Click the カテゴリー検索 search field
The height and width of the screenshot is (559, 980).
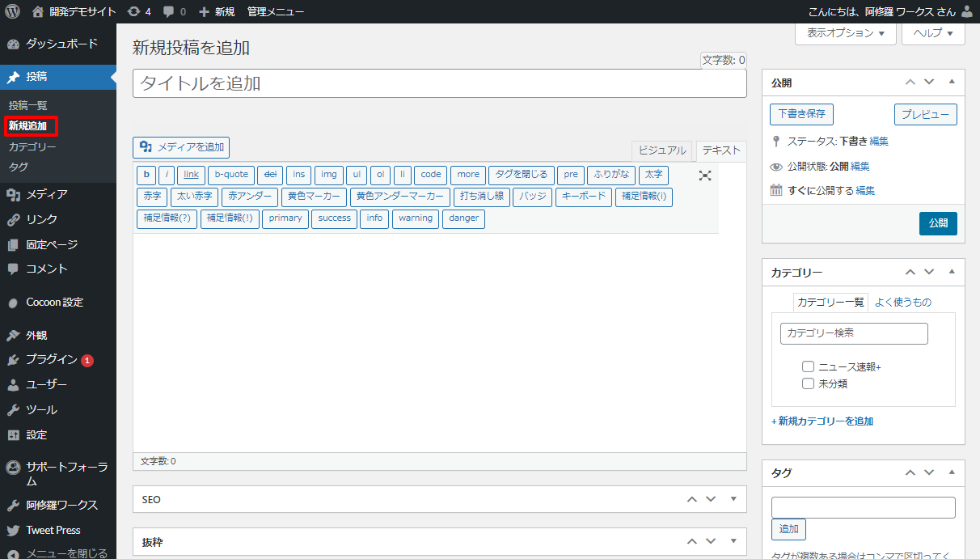[854, 333]
